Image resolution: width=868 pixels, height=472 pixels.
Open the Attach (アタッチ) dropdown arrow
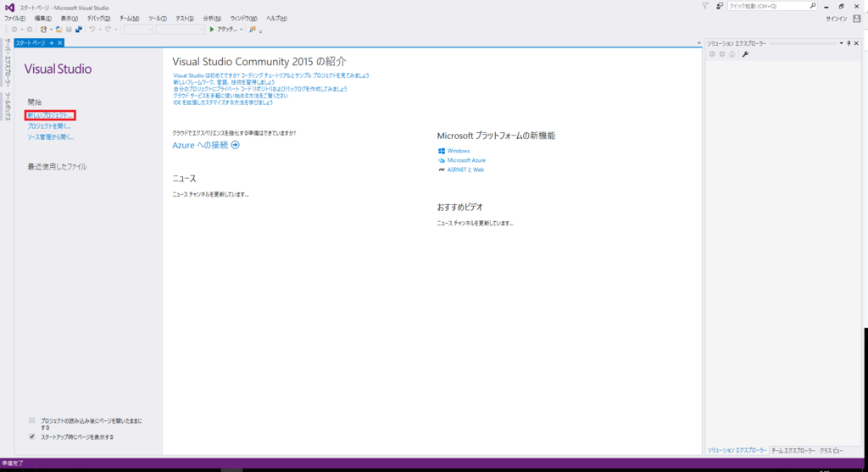click(x=242, y=30)
